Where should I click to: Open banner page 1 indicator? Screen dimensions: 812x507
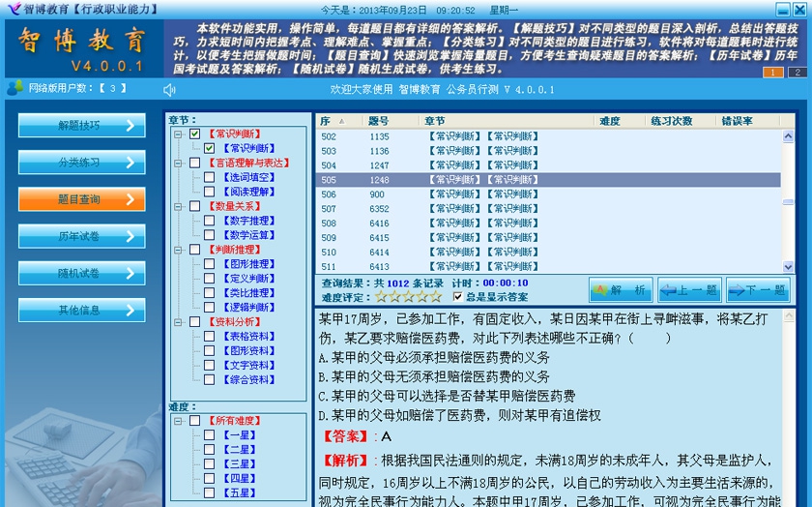point(772,72)
